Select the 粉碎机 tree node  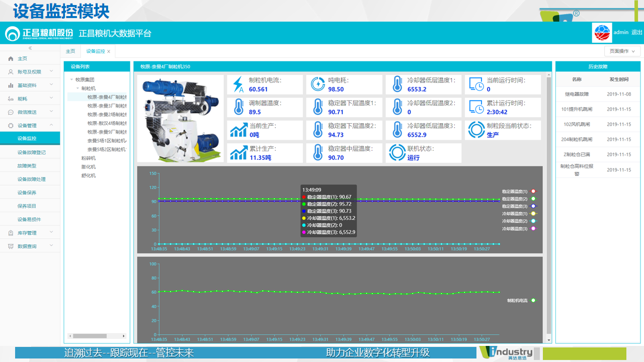tap(89, 158)
